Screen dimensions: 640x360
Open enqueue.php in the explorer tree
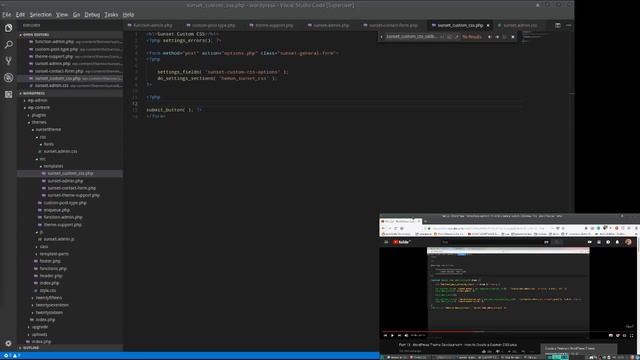(56, 210)
